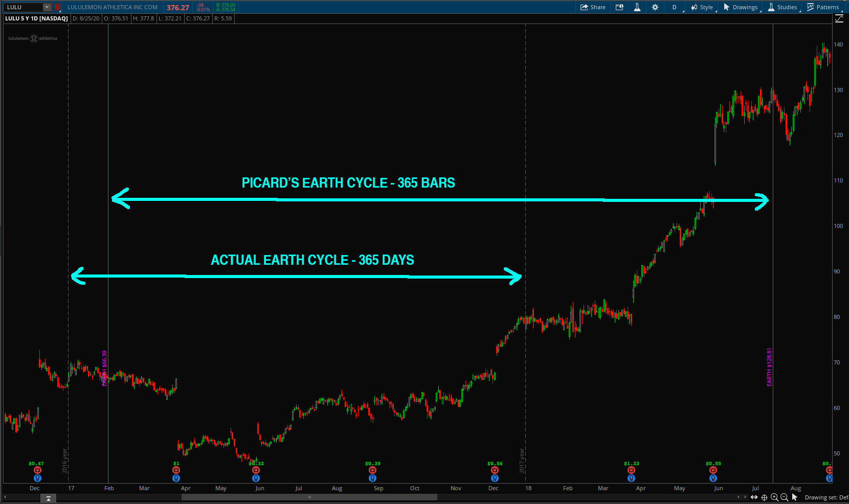
Task: Click the "D: 8/25/20" date readout
Action: [x=86, y=18]
